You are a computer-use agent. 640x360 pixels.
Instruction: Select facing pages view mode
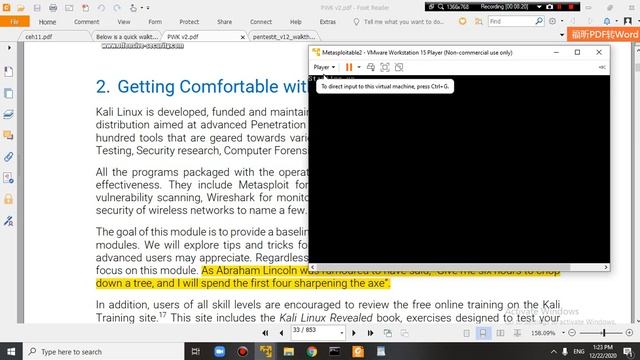[x=500, y=333]
